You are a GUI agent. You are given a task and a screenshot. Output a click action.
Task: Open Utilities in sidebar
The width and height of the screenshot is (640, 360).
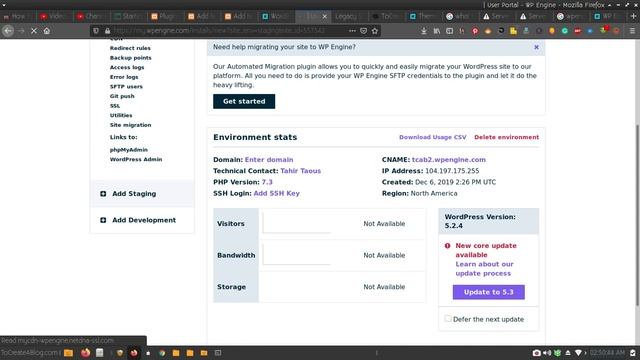(x=121, y=116)
